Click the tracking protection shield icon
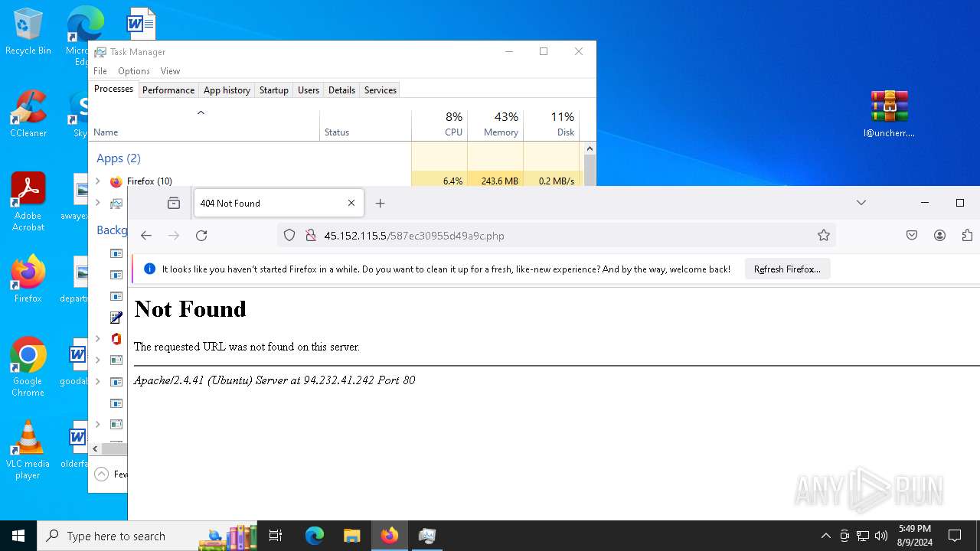 point(289,236)
